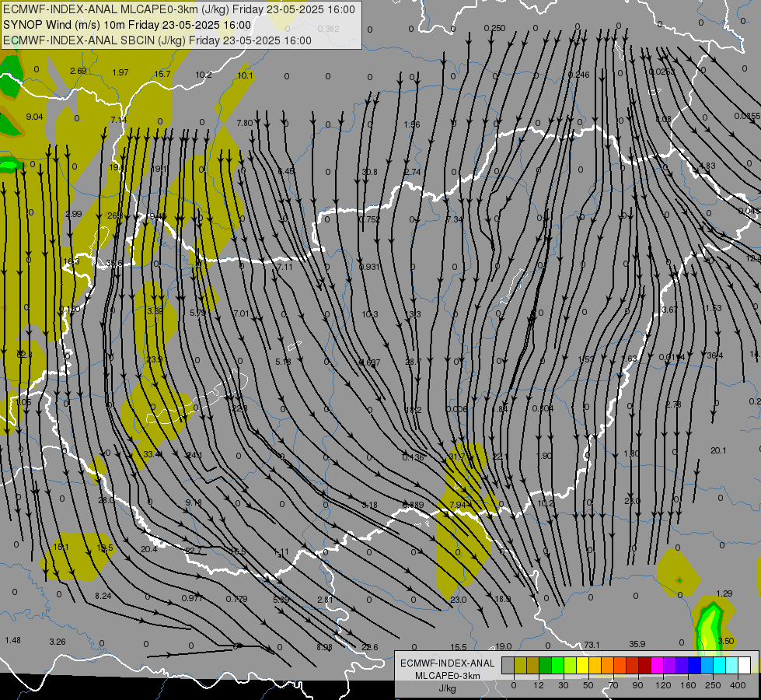Click the bright green legend swatch
Viewport: 761px width, 700px height.
point(557,665)
